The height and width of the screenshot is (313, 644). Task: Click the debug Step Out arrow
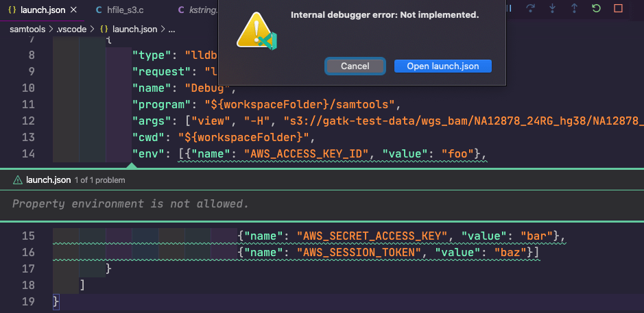pyautogui.click(x=574, y=9)
